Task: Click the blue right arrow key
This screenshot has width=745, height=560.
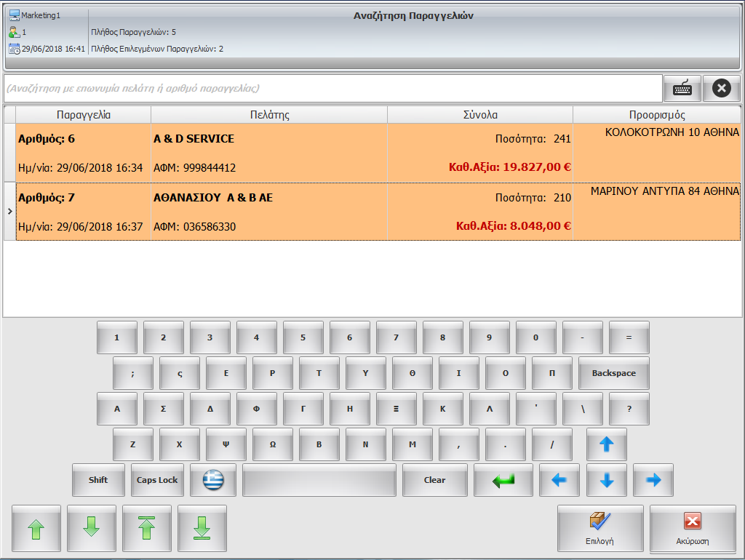Action: coord(653,480)
